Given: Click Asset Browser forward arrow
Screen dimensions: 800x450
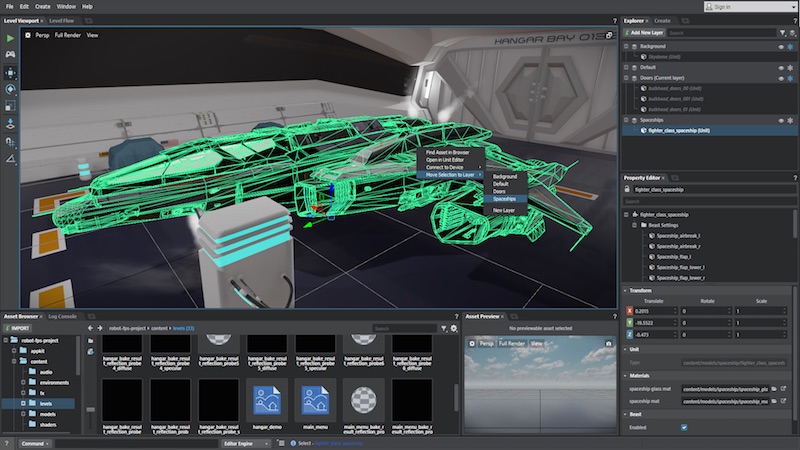Looking at the screenshot, I should point(100,328).
